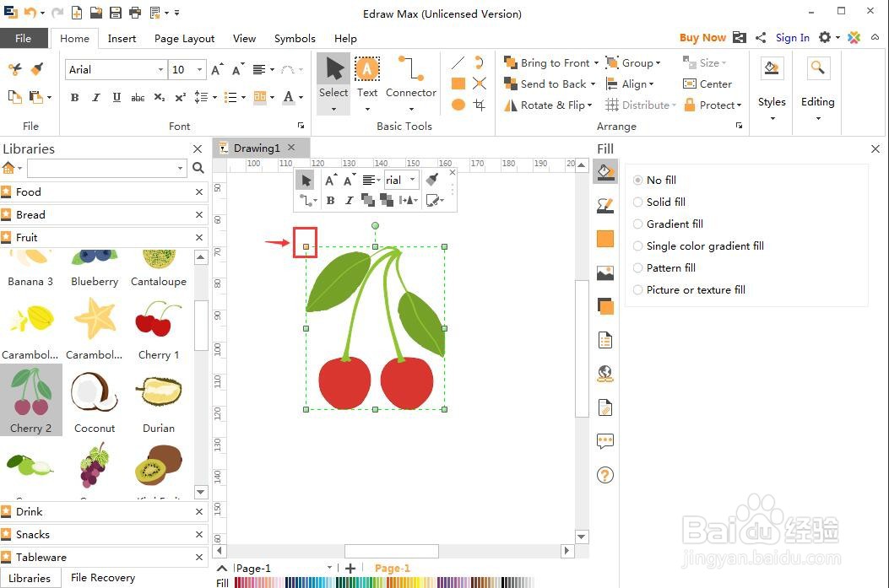Switch to the Page Layout tab

(184, 39)
